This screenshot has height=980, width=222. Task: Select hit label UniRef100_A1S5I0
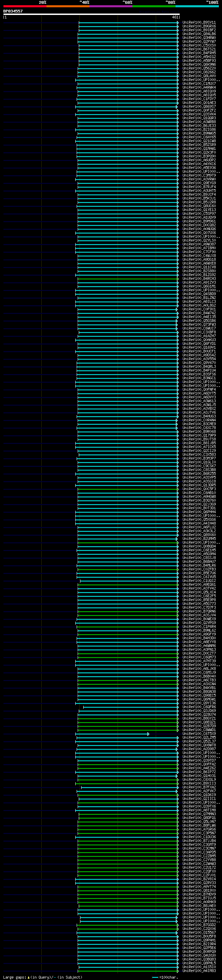pos(199,967)
